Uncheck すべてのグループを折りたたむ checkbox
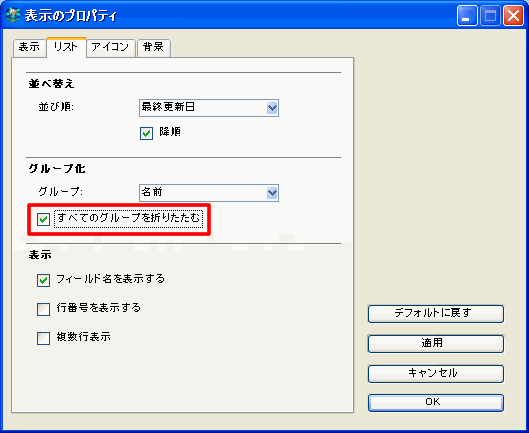 click(44, 219)
